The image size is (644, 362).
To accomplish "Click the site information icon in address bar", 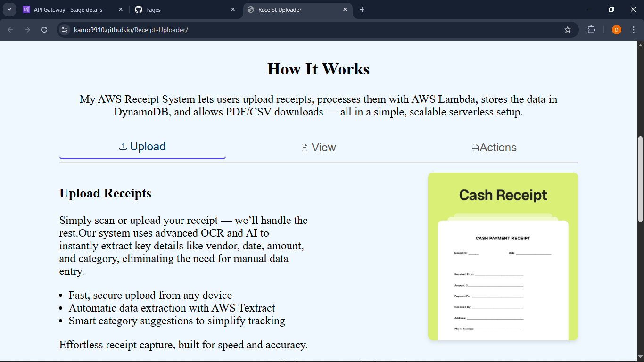I will pos(65,30).
